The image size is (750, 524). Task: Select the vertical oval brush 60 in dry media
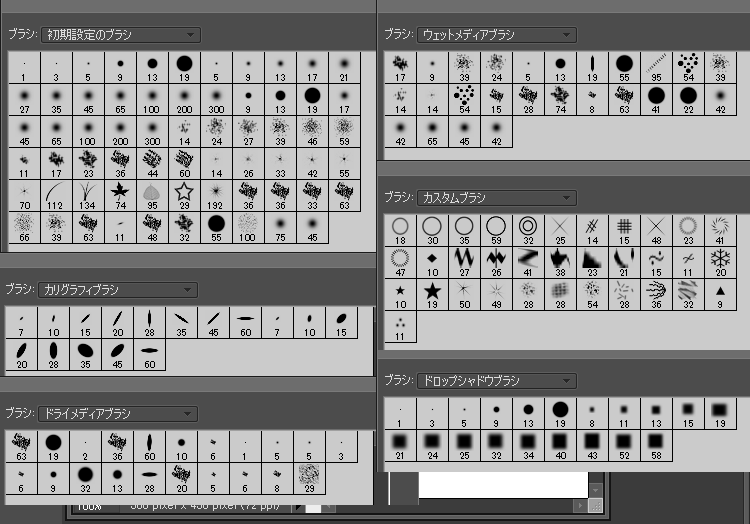coord(149,447)
